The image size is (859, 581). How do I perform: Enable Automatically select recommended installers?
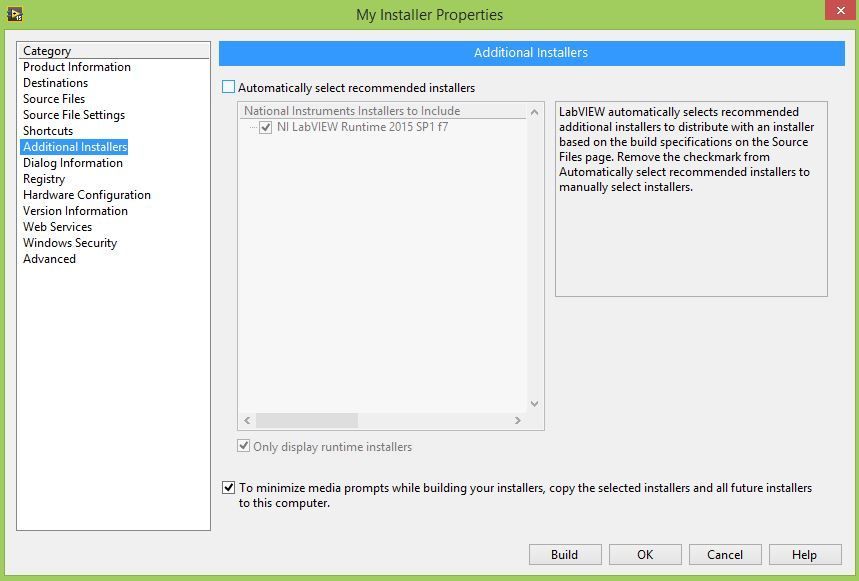pos(228,87)
